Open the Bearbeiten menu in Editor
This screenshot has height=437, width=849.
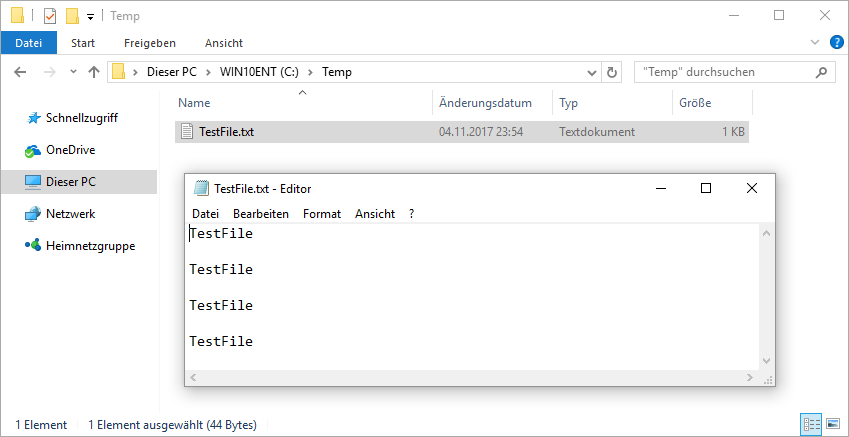point(260,214)
